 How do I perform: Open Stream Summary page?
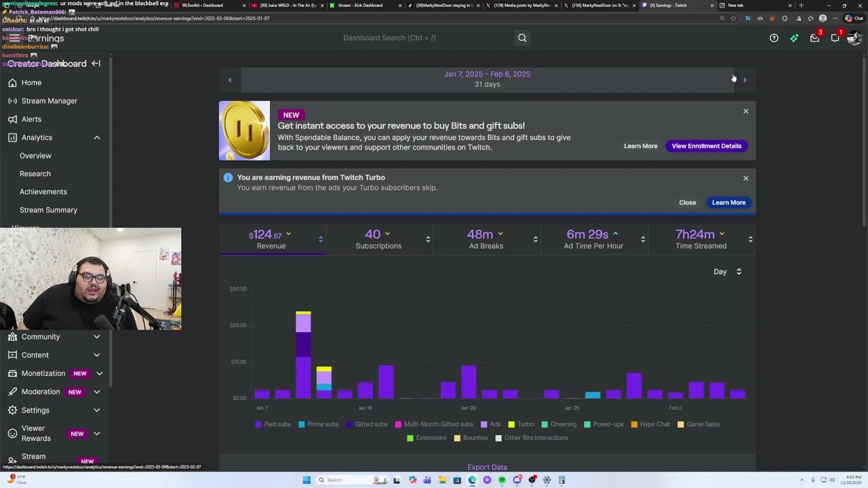[49, 211]
